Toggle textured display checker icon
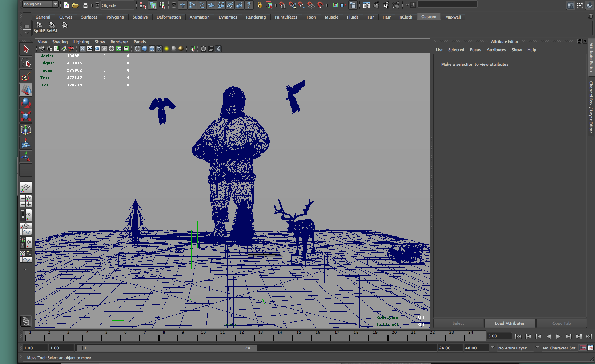The image size is (595, 364). pyautogui.click(x=159, y=49)
